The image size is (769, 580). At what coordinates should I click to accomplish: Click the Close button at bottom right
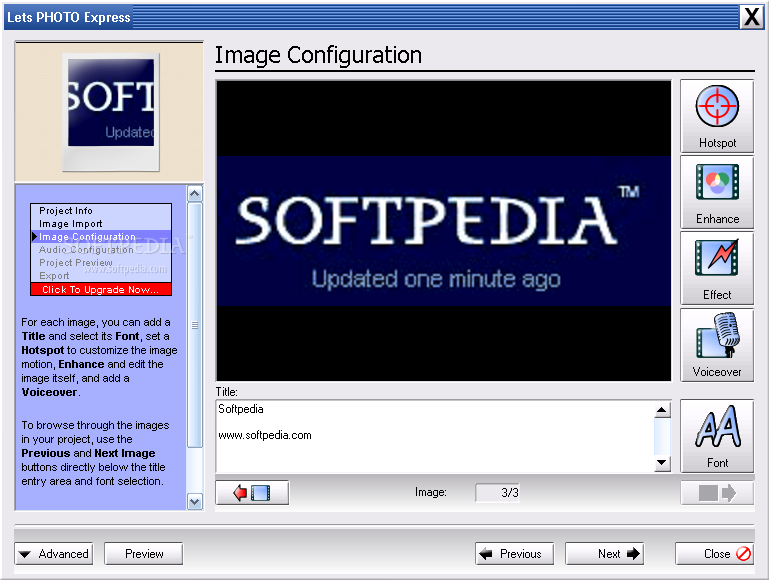coord(715,554)
